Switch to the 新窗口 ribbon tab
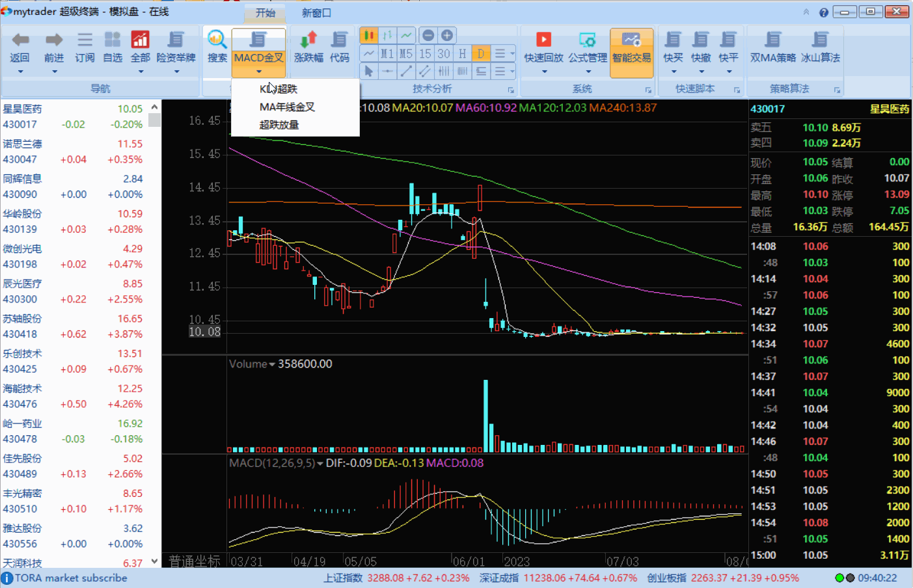This screenshot has height=588, width=913. 316,12
